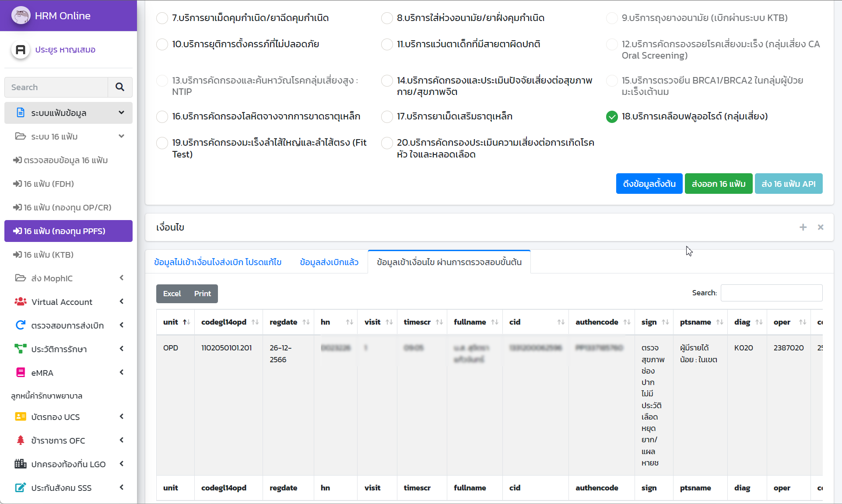Select service 10 safe abortion service option

pos(162,44)
